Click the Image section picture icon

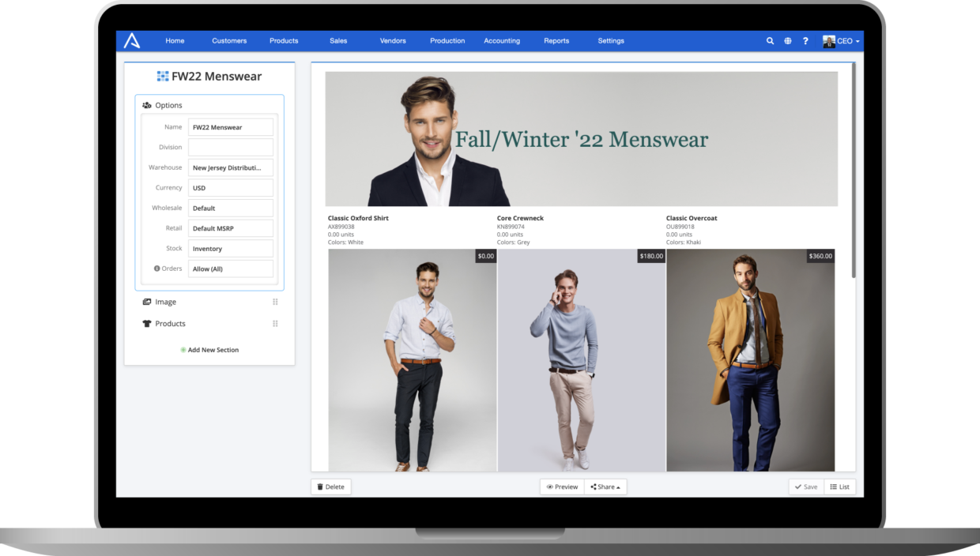(146, 302)
